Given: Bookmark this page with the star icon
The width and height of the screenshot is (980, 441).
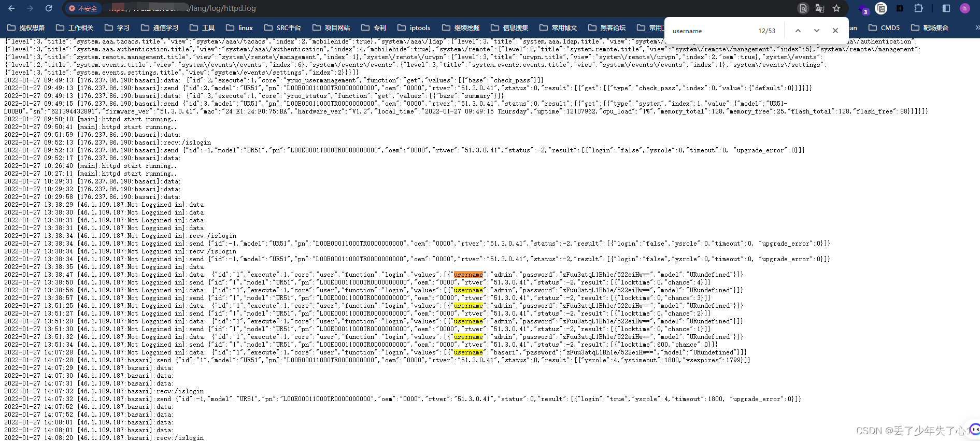Looking at the screenshot, I should click(836, 8).
